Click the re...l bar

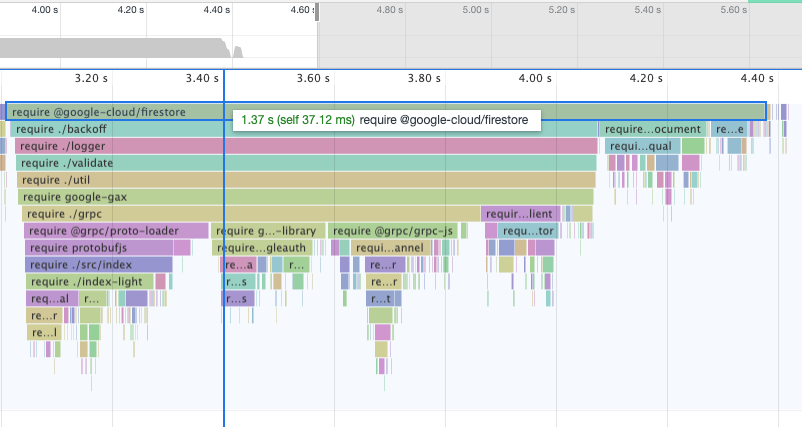click(44, 332)
